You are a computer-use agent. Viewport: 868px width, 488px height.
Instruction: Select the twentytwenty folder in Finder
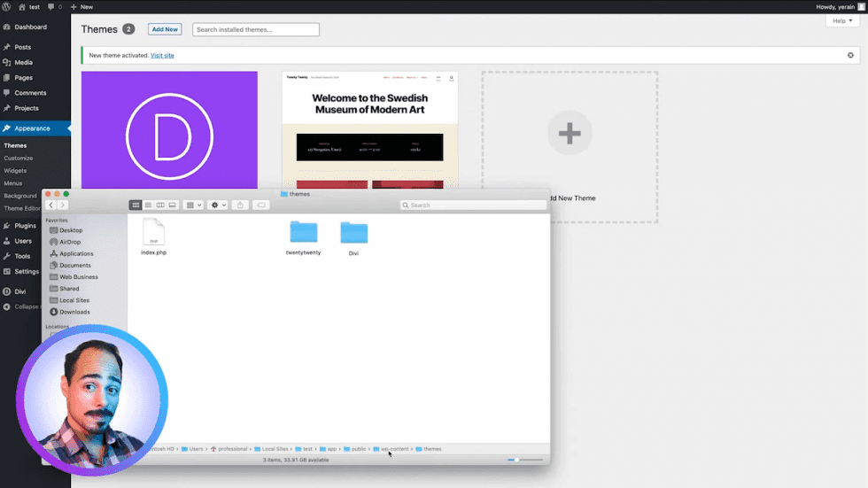pyautogui.click(x=303, y=238)
